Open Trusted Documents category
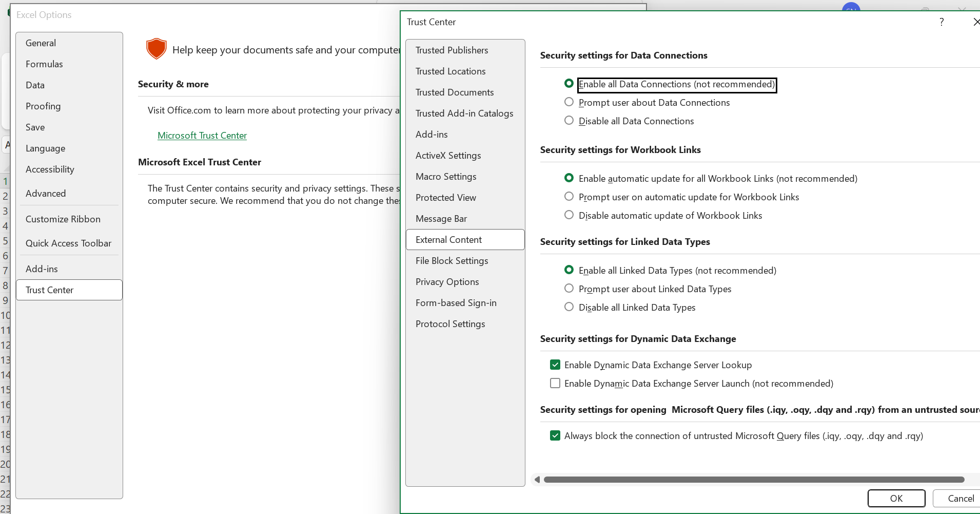980x514 pixels. [465, 92]
